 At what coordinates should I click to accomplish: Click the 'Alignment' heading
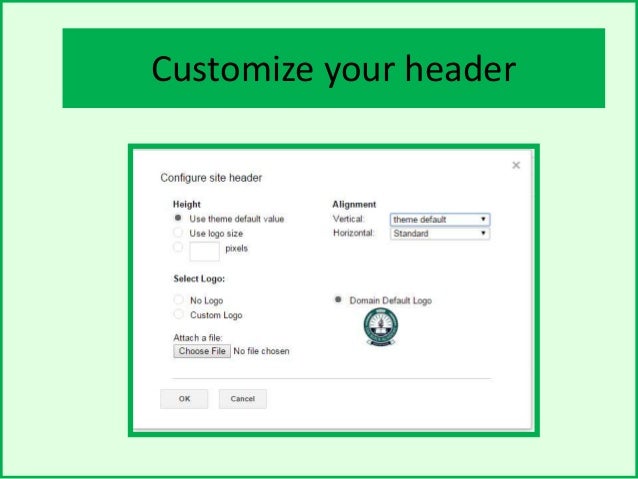[x=354, y=204]
